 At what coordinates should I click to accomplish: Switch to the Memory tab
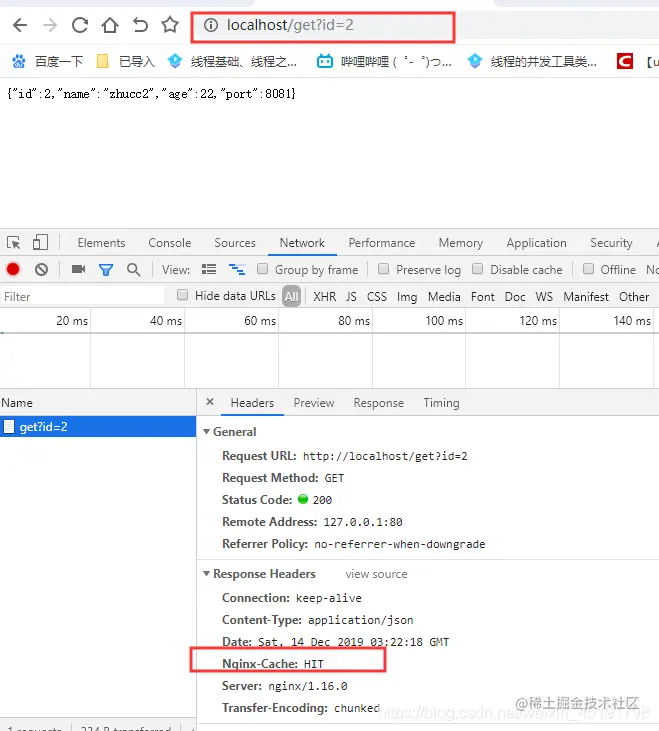point(460,243)
